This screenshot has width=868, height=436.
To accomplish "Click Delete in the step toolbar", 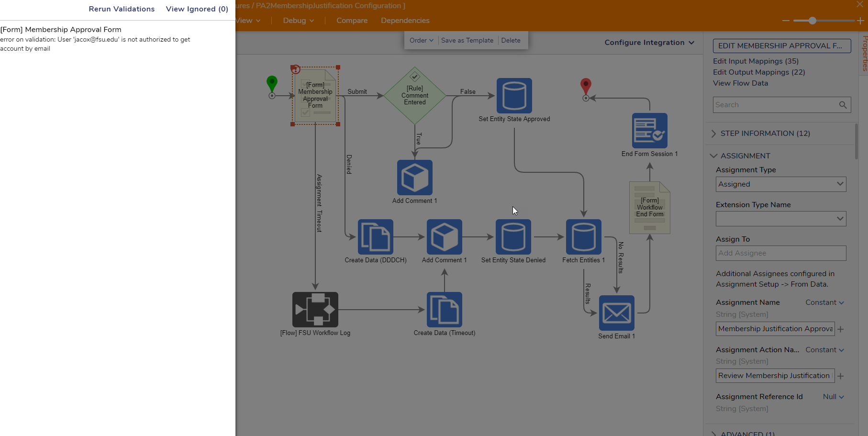I will [511, 40].
